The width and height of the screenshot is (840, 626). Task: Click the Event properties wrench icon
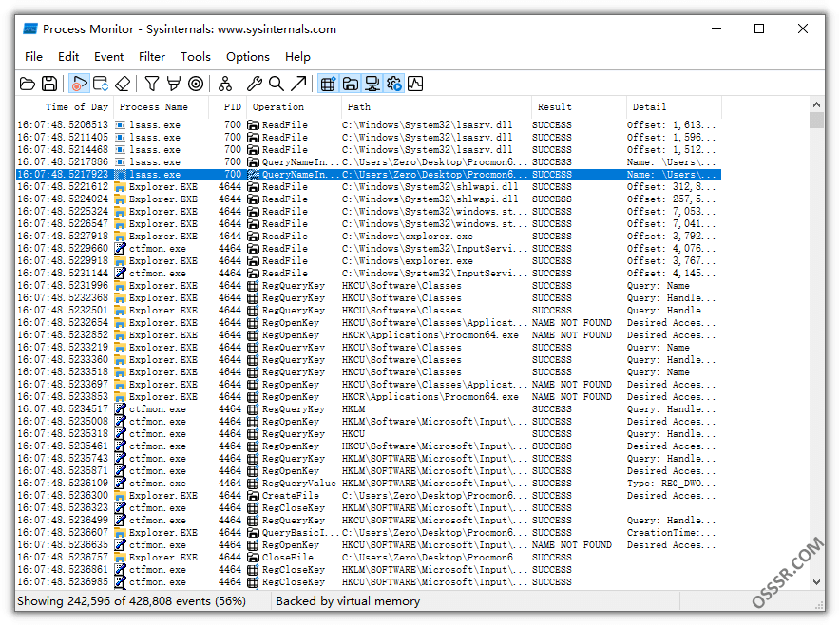pos(254,84)
